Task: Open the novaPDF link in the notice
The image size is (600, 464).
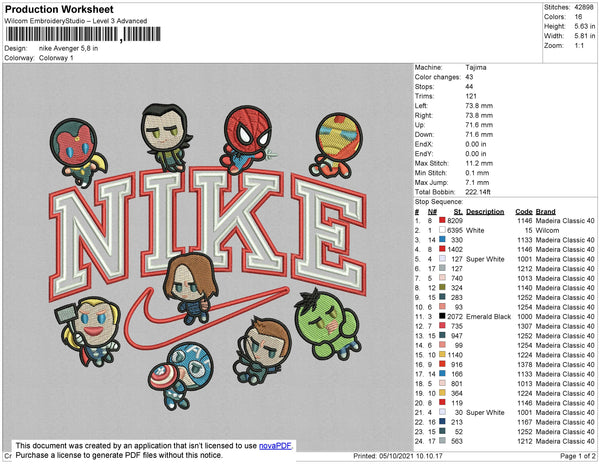Action: 275,446
